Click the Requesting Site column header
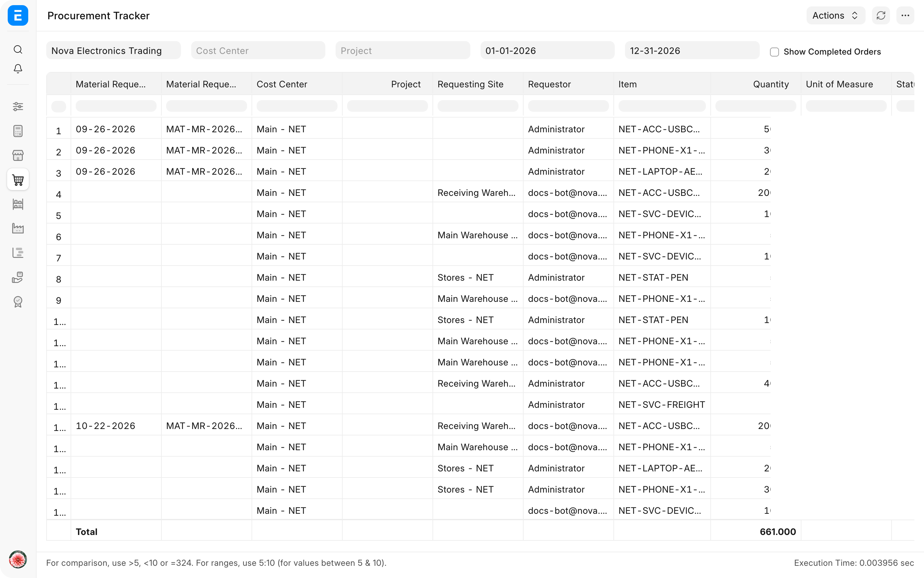The height and width of the screenshot is (578, 924). [478, 84]
